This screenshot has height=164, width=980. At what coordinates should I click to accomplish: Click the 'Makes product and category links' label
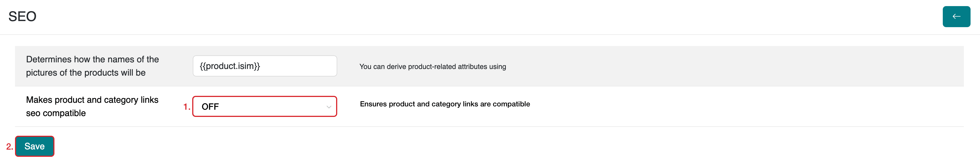(x=92, y=100)
